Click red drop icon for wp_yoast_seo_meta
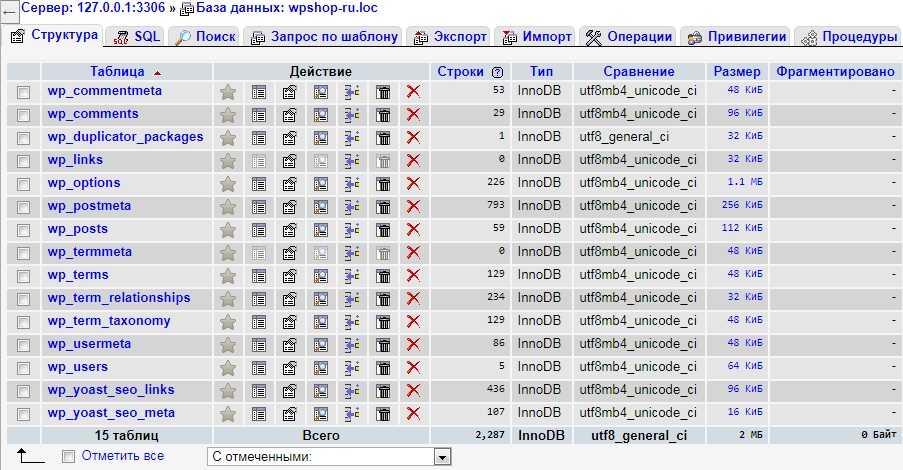Image resolution: width=903 pixels, height=470 pixels. tap(413, 413)
